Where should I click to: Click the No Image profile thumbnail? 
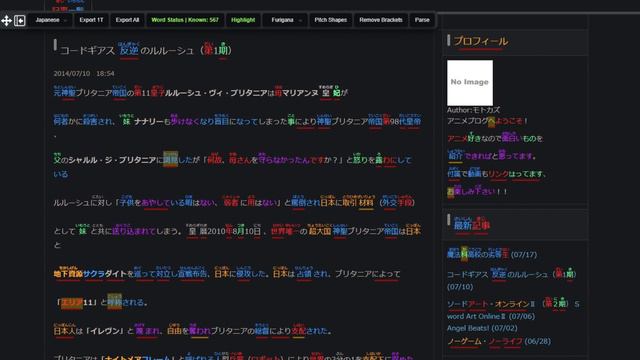(x=470, y=83)
